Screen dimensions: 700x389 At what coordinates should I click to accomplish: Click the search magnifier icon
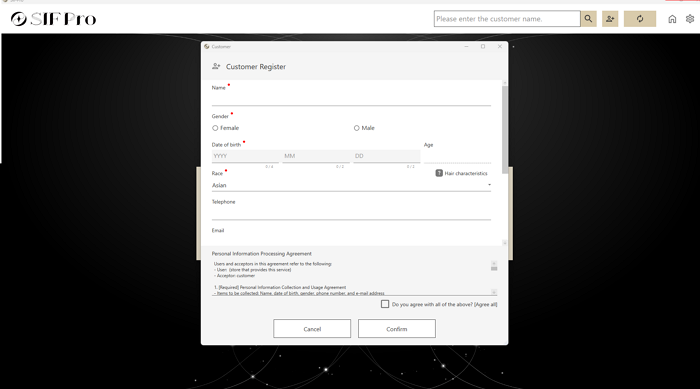pyautogui.click(x=588, y=19)
